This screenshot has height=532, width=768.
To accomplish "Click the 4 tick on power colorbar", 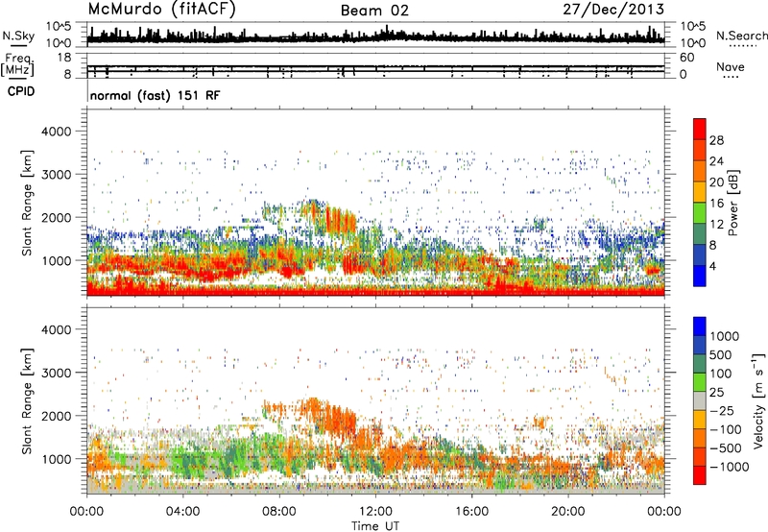I will (x=712, y=266).
